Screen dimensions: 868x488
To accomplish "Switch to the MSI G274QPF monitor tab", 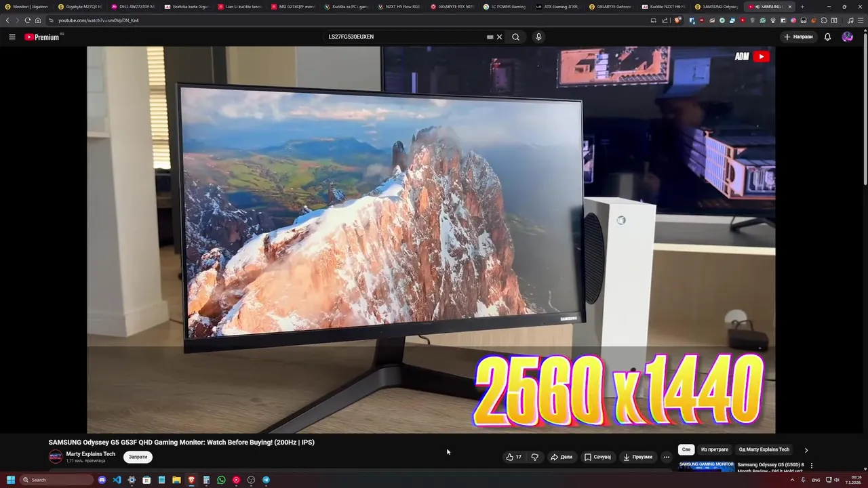I will [x=293, y=6].
